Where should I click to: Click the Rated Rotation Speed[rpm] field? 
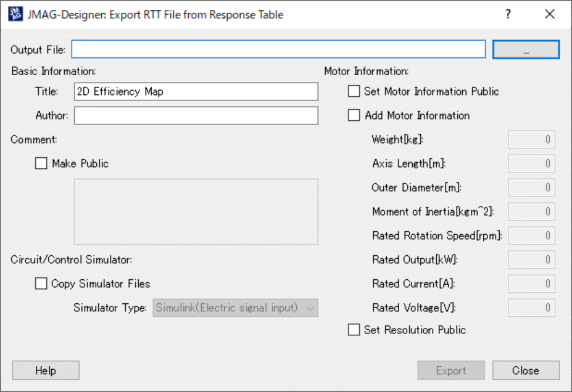[531, 235]
